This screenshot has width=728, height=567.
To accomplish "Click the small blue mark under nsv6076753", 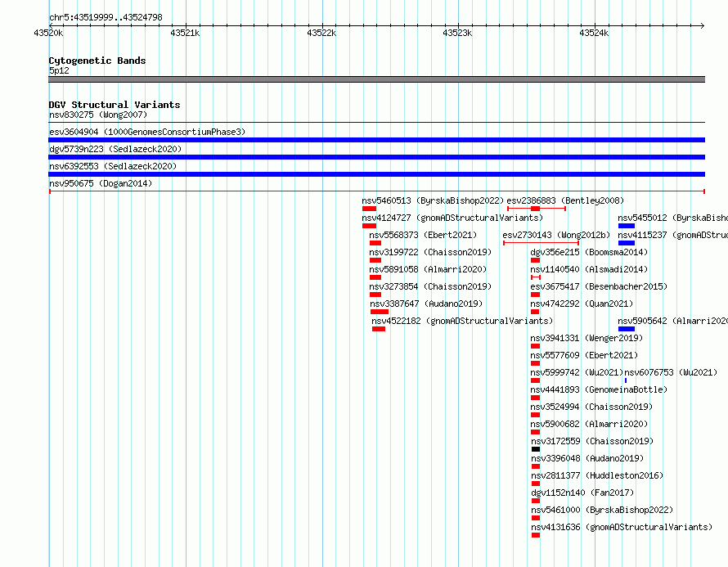I will coord(626,380).
